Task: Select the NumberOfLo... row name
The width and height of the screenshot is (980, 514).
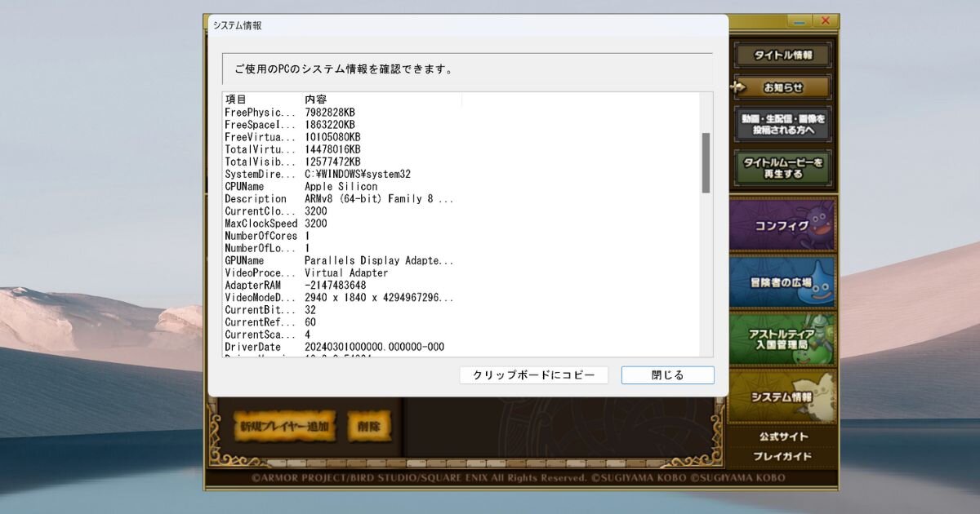Action: pyautogui.click(x=261, y=248)
